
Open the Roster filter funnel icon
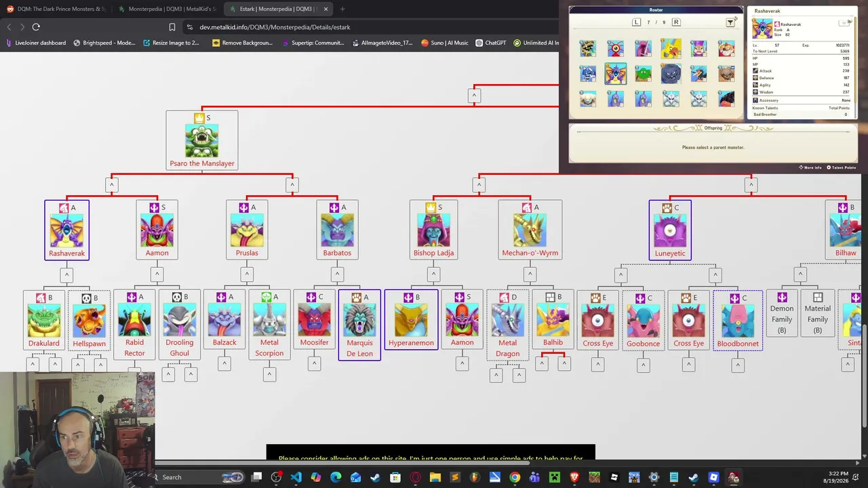pos(730,22)
